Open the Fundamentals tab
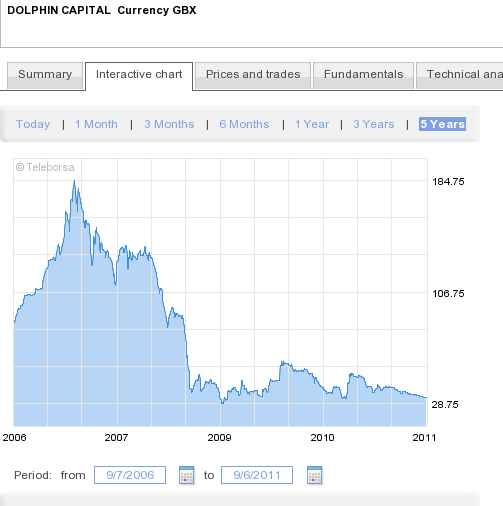The image size is (503, 506). click(363, 76)
